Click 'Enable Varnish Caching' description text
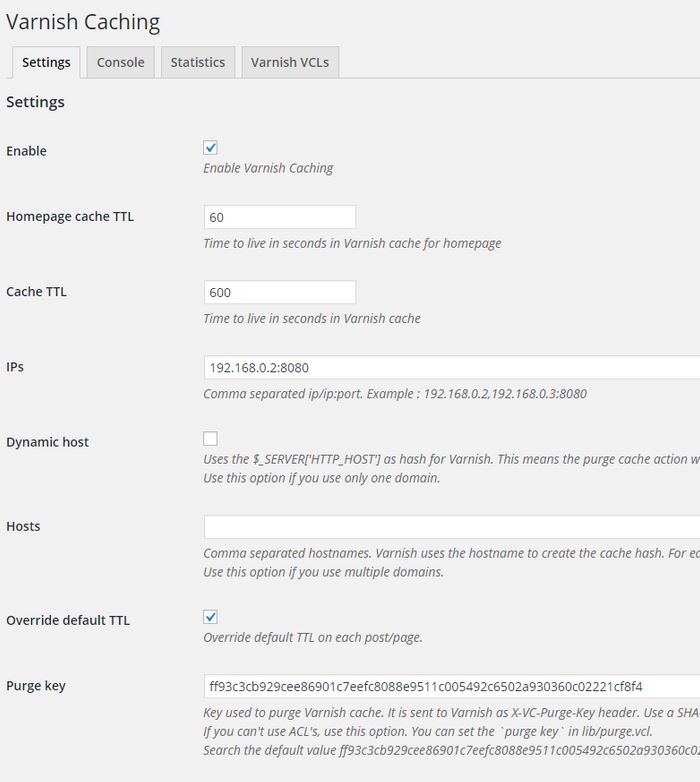The width and height of the screenshot is (700, 782). pyautogui.click(x=268, y=169)
